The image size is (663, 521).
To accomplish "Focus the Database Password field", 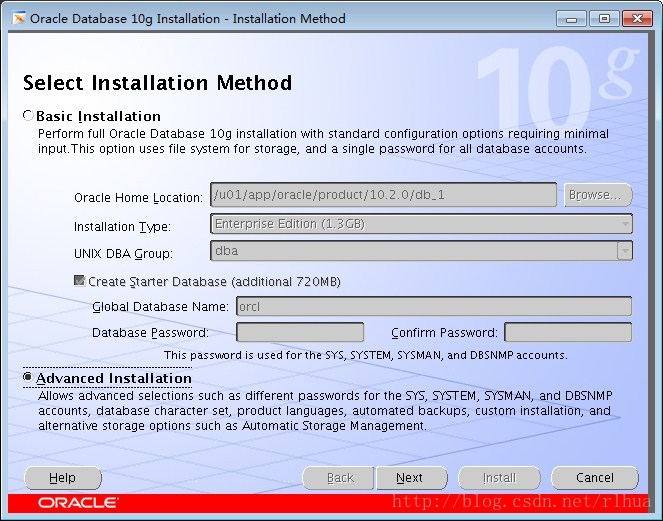I will tap(300, 332).
